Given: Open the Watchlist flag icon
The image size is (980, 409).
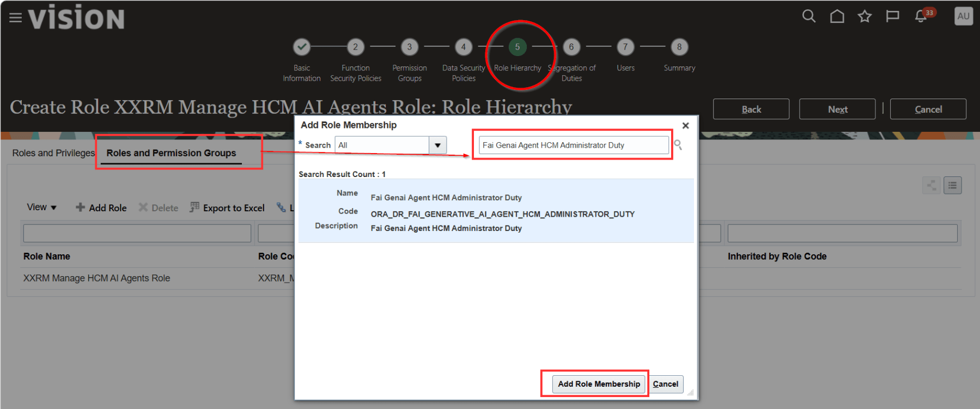Looking at the screenshot, I should click(x=892, y=16).
